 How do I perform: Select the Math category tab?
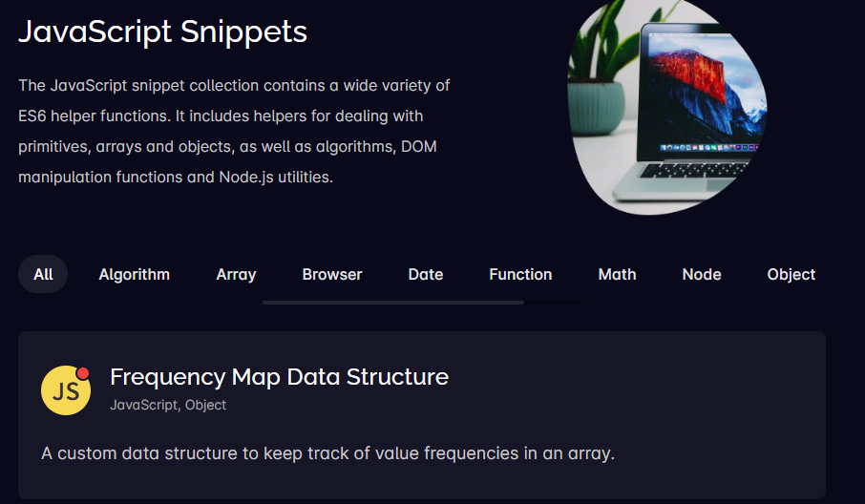[x=617, y=274]
